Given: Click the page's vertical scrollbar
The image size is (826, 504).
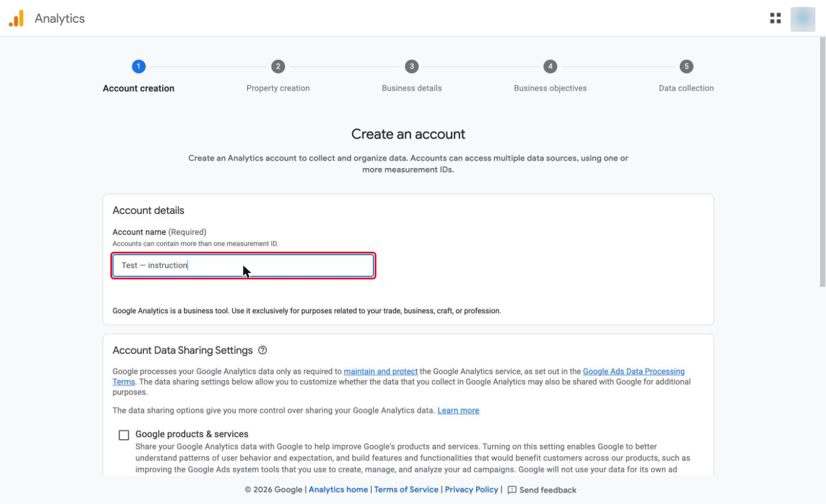Looking at the screenshot, I should [x=822, y=162].
